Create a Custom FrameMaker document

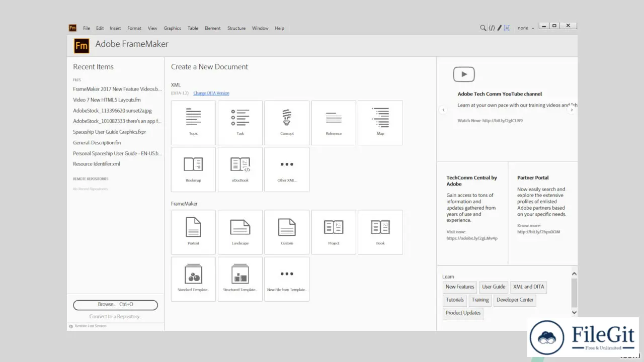tap(287, 232)
